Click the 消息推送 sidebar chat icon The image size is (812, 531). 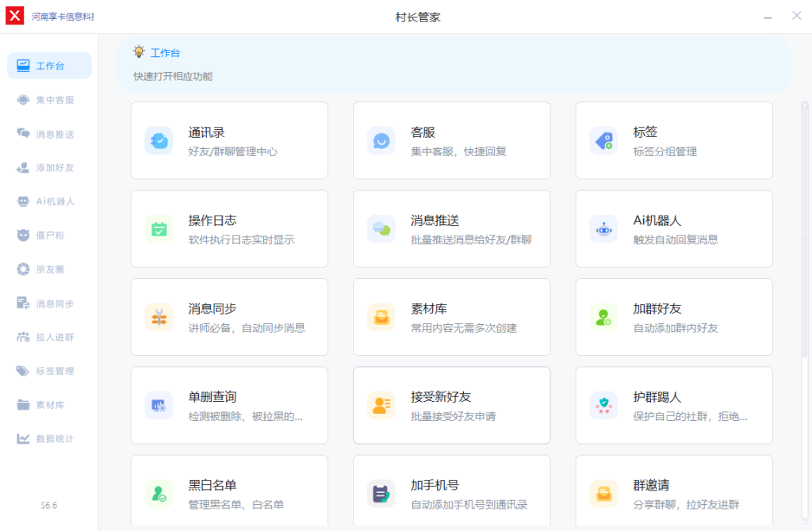23,133
